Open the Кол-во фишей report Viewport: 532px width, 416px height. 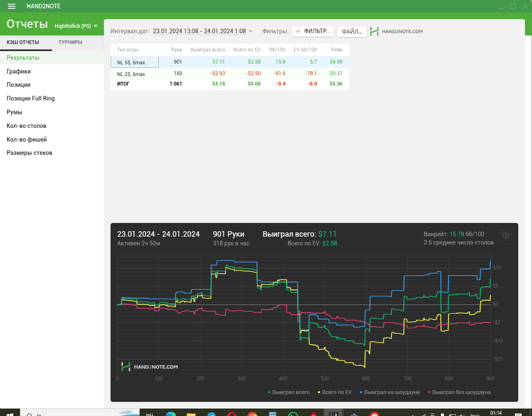[52, 139]
